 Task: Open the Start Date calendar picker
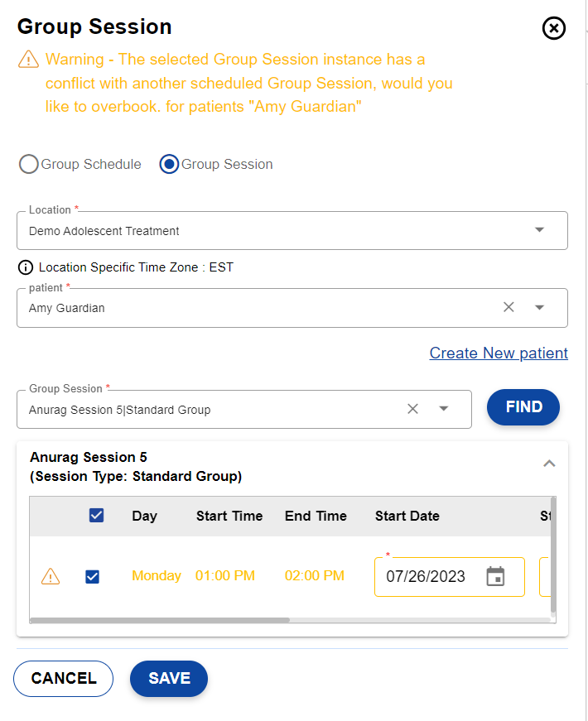pyautogui.click(x=495, y=576)
